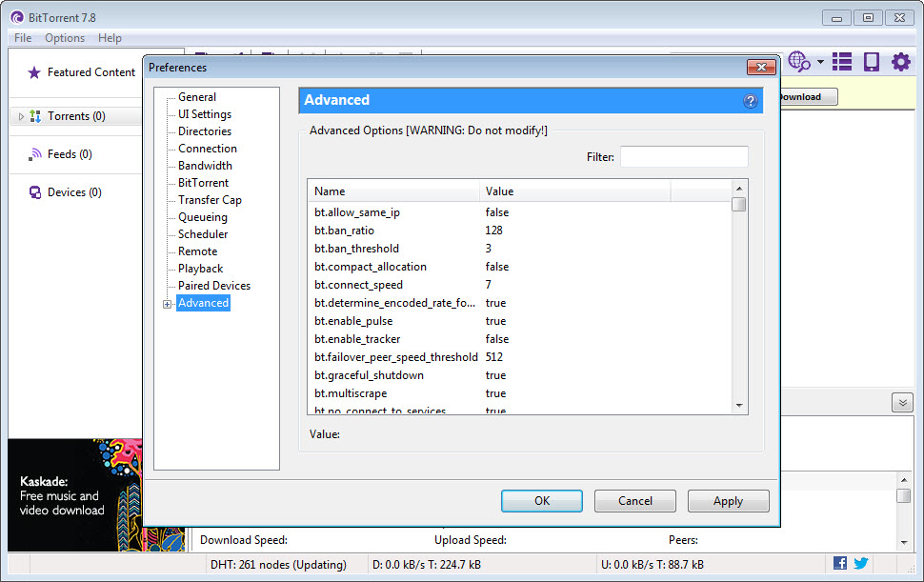Screen dimensions: 924x582
Task: Switch to list view icon in toolbar
Action: pyautogui.click(x=842, y=62)
